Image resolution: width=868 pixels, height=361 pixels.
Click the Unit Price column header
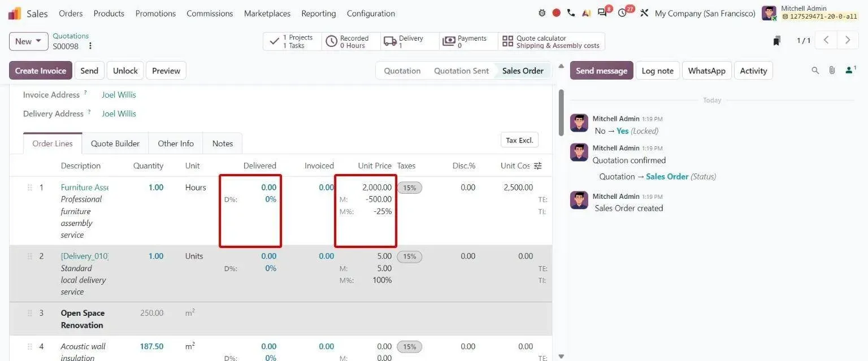(x=375, y=166)
